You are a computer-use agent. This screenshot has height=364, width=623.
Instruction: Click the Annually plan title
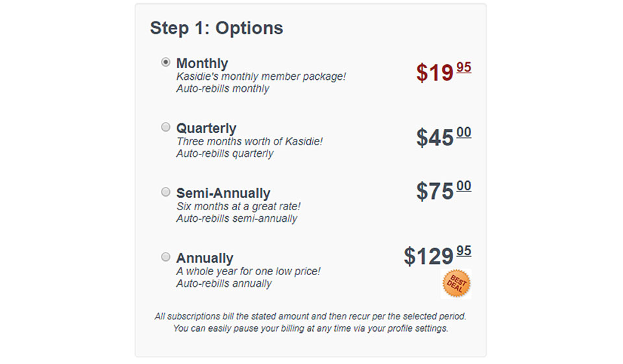(x=204, y=258)
